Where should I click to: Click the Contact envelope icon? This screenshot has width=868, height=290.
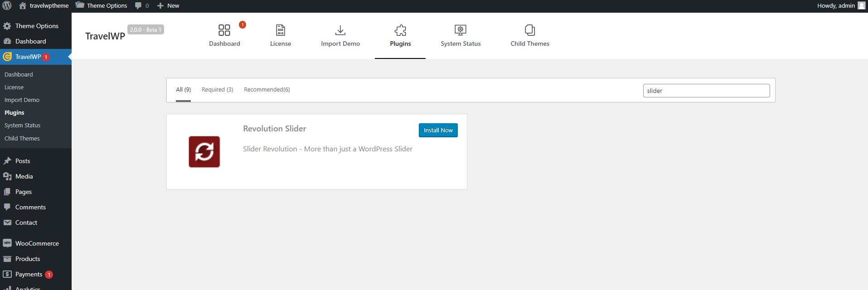[7, 222]
